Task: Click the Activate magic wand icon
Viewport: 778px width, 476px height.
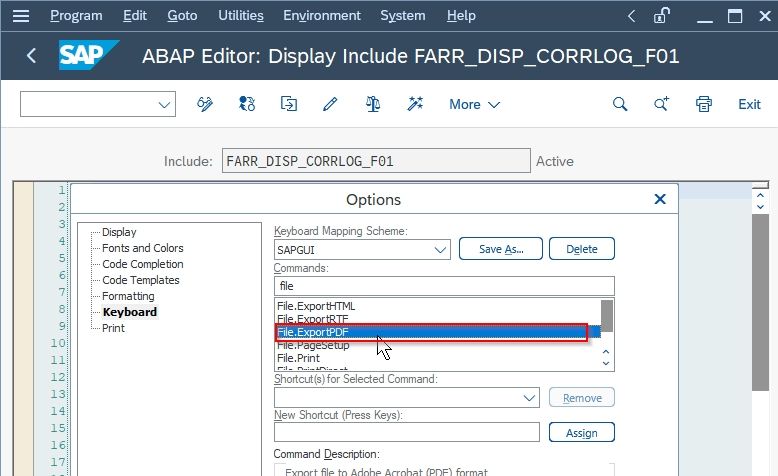Action: [415, 104]
